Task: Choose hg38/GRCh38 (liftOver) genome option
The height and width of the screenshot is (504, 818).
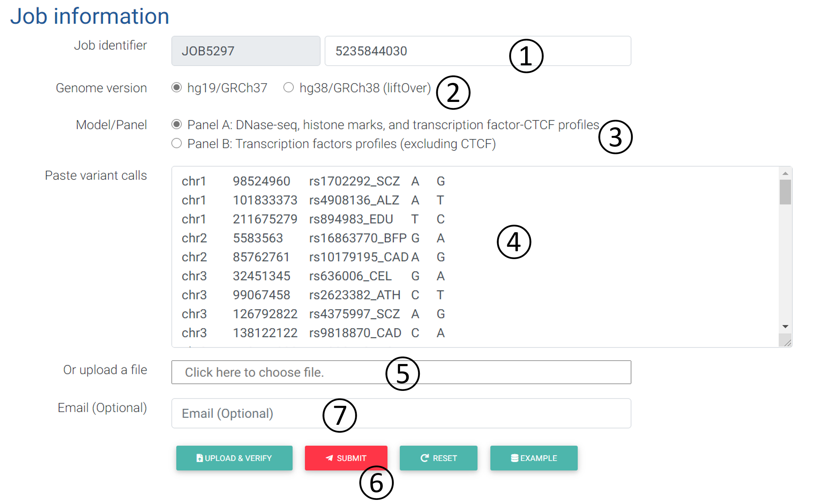Action: [288, 87]
